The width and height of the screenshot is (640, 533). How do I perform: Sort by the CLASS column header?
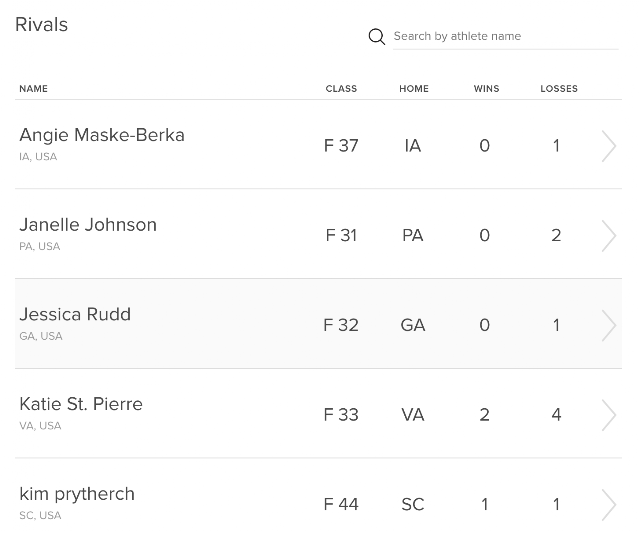click(341, 89)
